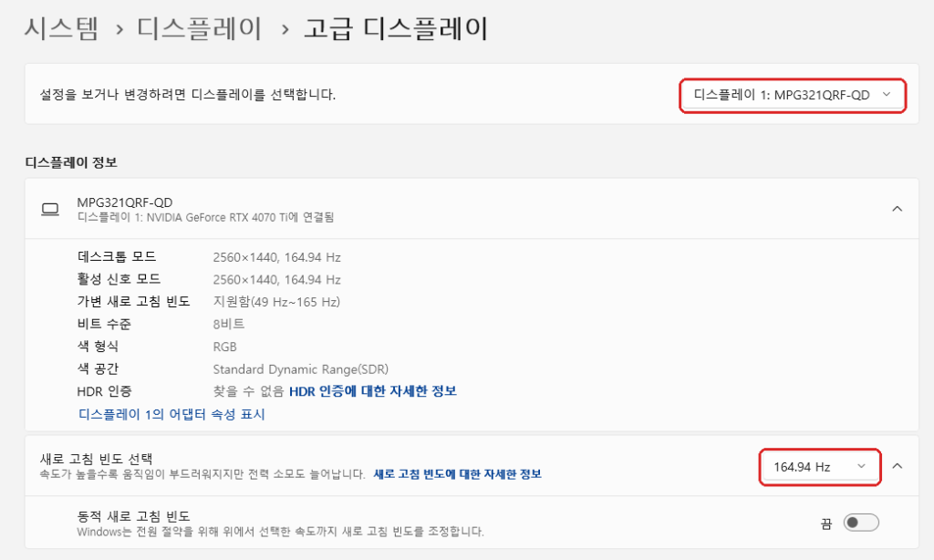Open HDR 인증에 대한 자세한 정보 link
934x560 pixels.
tap(373, 391)
